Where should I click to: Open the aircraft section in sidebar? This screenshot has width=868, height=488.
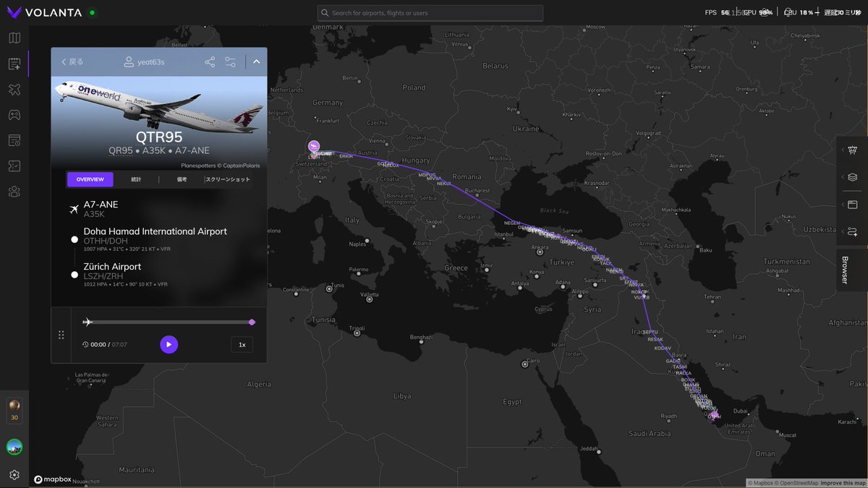[14, 90]
